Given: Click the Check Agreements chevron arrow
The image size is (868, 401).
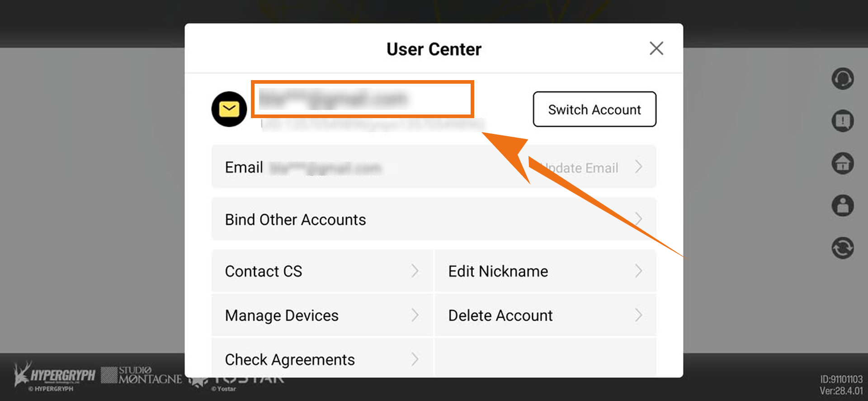Looking at the screenshot, I should (415, 359).
